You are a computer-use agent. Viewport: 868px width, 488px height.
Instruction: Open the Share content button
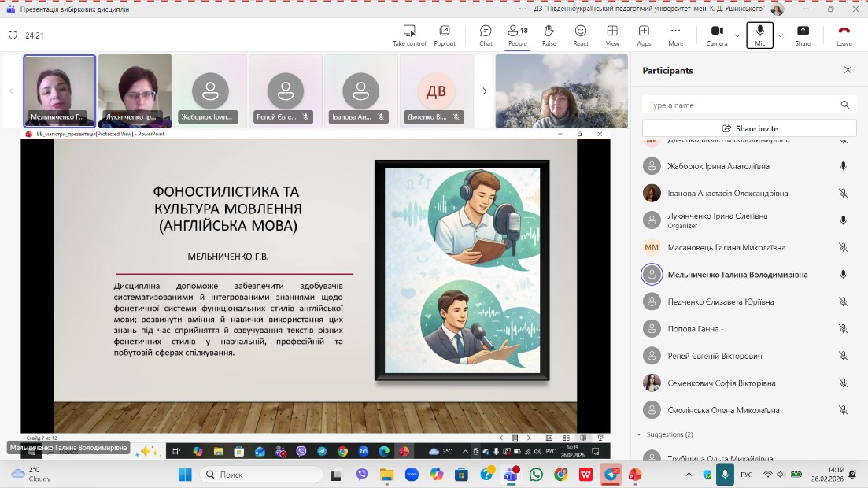coord(803,35)
